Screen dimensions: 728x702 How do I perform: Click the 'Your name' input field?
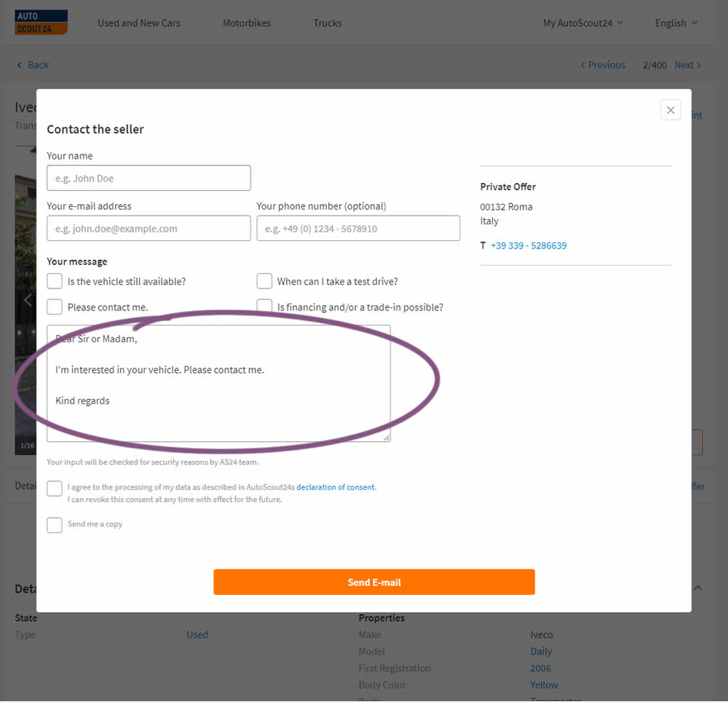(x=149, y=178)
